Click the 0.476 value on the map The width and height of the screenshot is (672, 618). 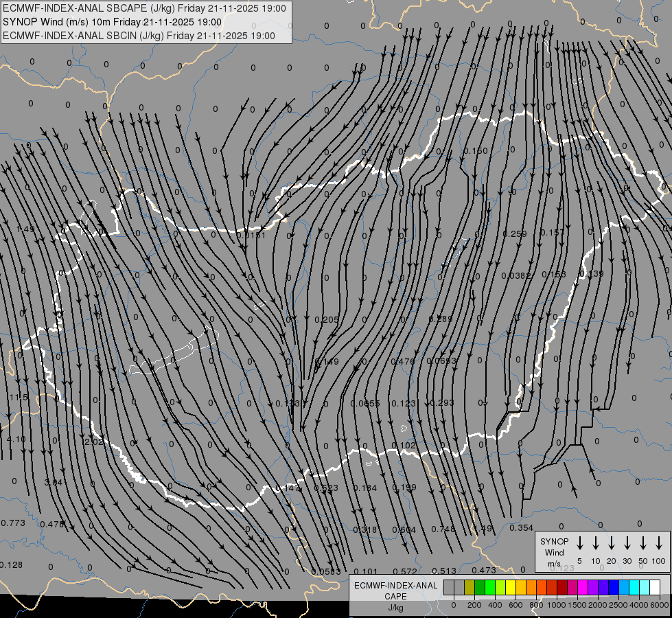point(402,362)
